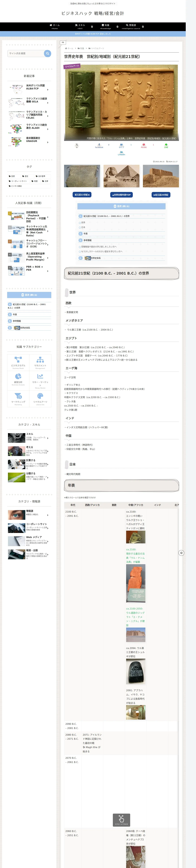Image resolution: width=196 pixels, height=868 pixels.
Task: Jump to 年表 in main table of contents
Action: [x=85, y=233]
